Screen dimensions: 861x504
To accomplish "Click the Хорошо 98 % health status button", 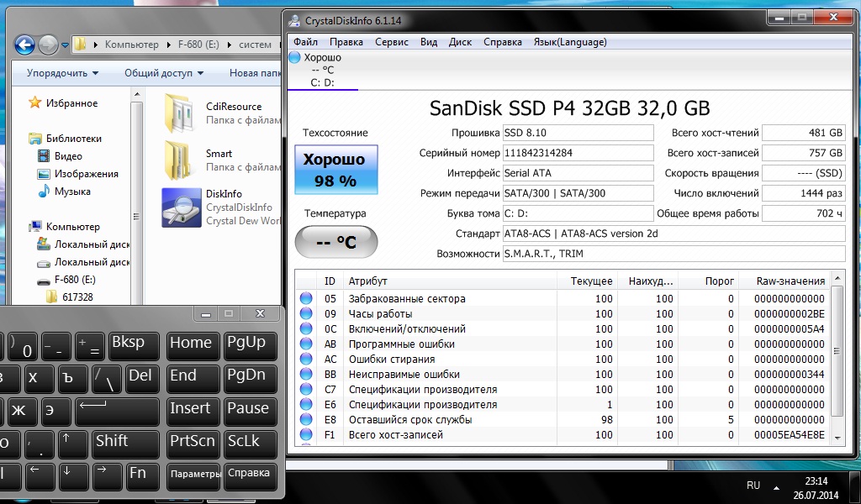I will click(x=335, y=170).
